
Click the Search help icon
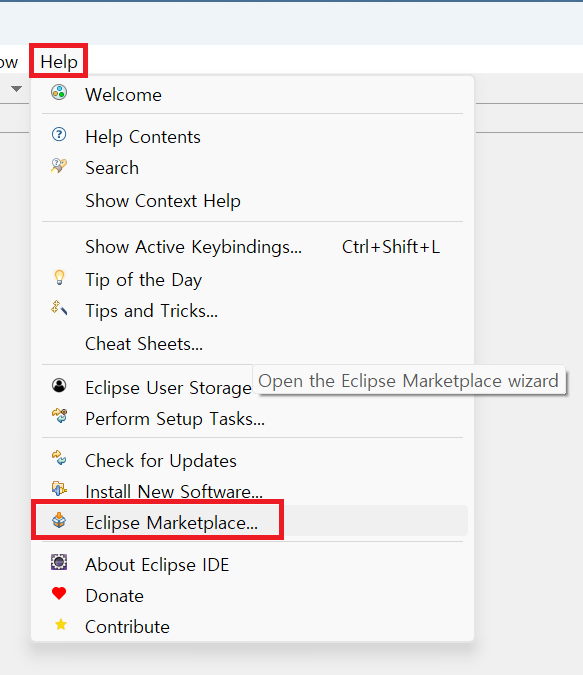click(x=59, y=166)
